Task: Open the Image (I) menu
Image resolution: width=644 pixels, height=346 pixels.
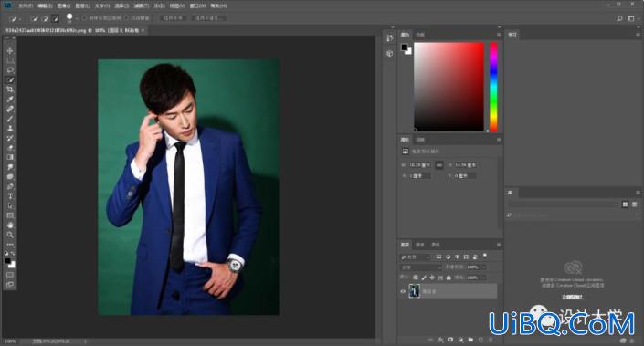Action: (x=64, y=5)
